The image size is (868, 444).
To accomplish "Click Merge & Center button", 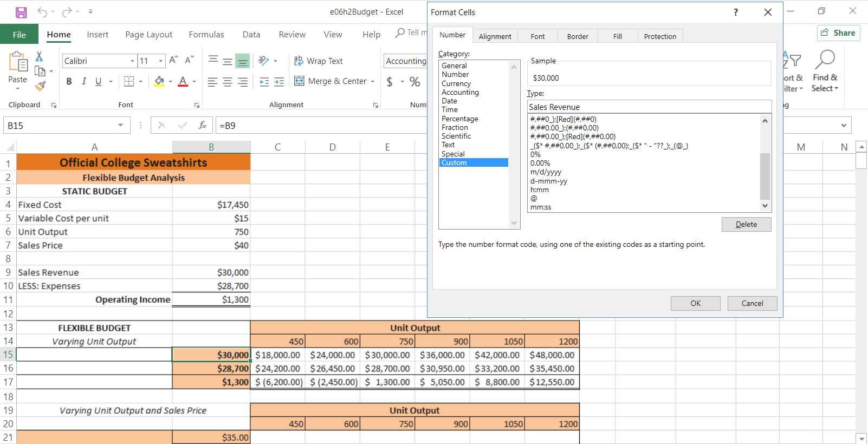I will click(330, 81).
